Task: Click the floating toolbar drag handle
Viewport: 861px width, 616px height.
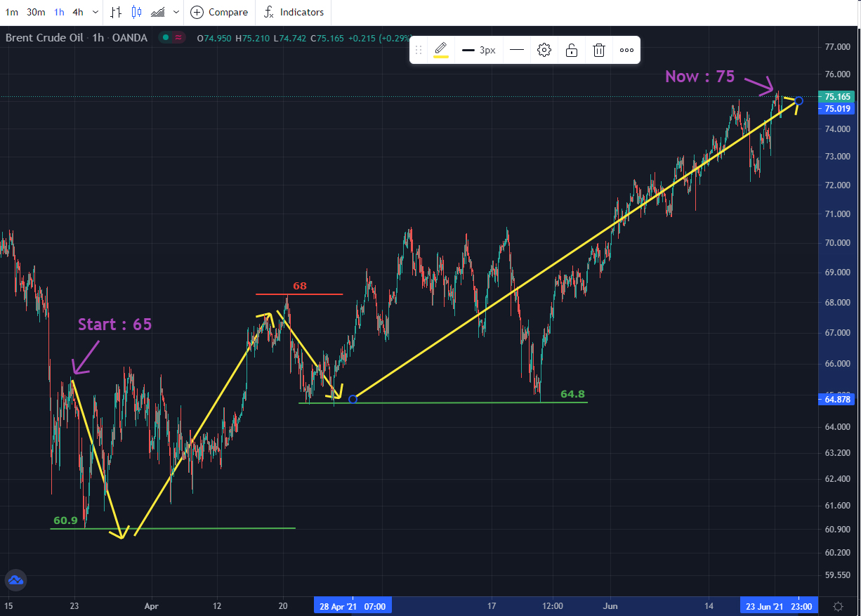Action: point(419,50)
